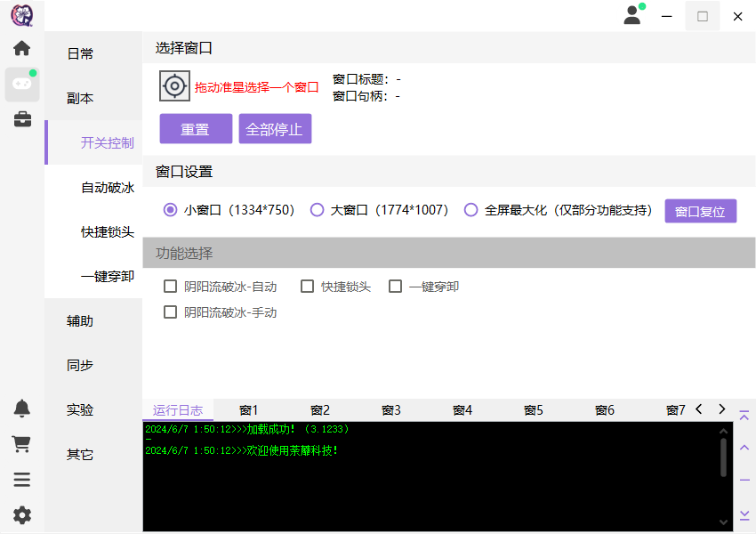756x534 pixels.
Task: Click the 加载成功 log line
Action: click(x=247, y=429)
